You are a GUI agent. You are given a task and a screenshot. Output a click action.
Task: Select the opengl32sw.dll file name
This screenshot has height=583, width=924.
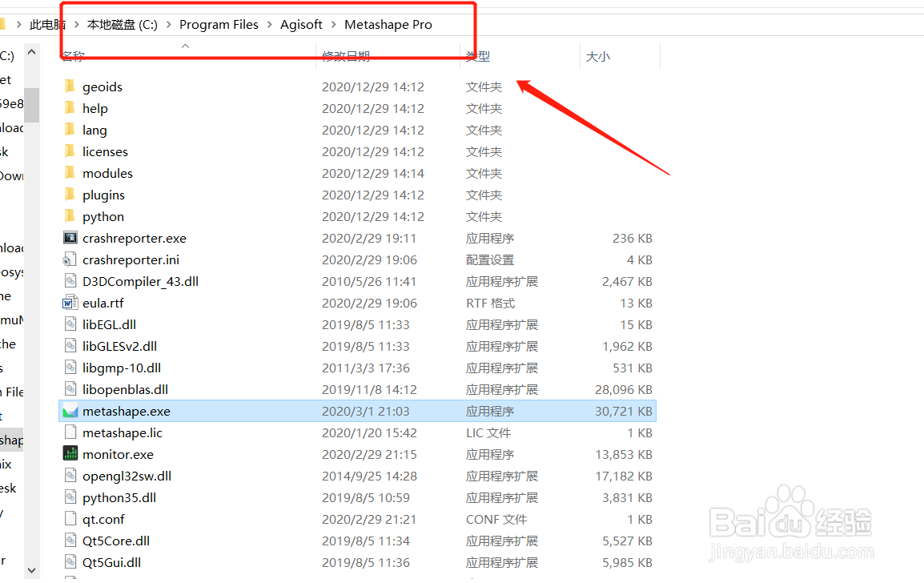tap(127, 476)
